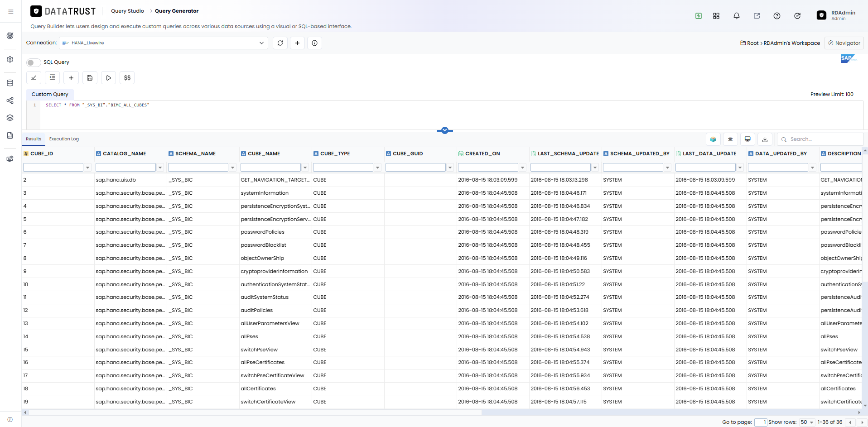Open the target icon in left sidebar
This screenshot has height=427, width=868.
10,36
